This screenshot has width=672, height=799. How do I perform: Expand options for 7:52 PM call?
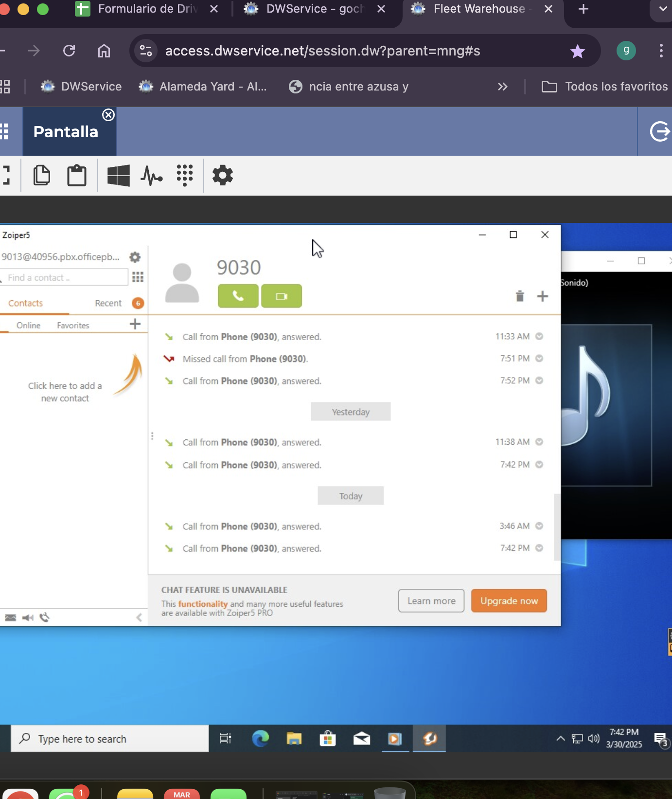539,381
